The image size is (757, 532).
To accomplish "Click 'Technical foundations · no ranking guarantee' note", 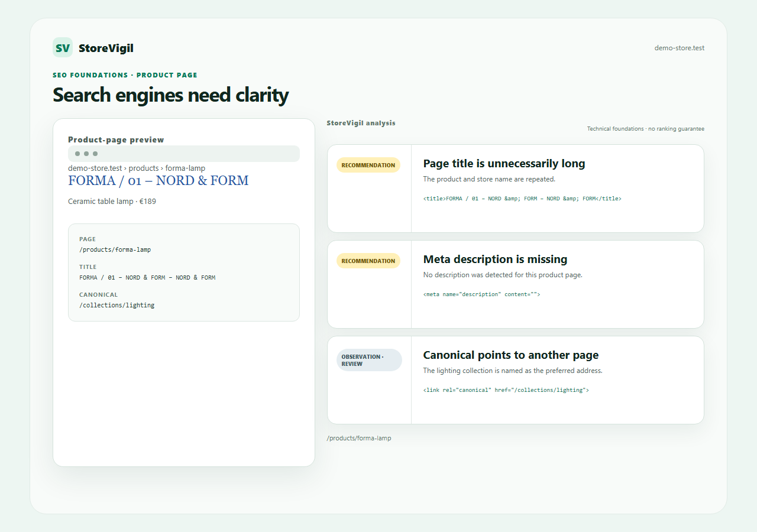I will pos(645,129).
